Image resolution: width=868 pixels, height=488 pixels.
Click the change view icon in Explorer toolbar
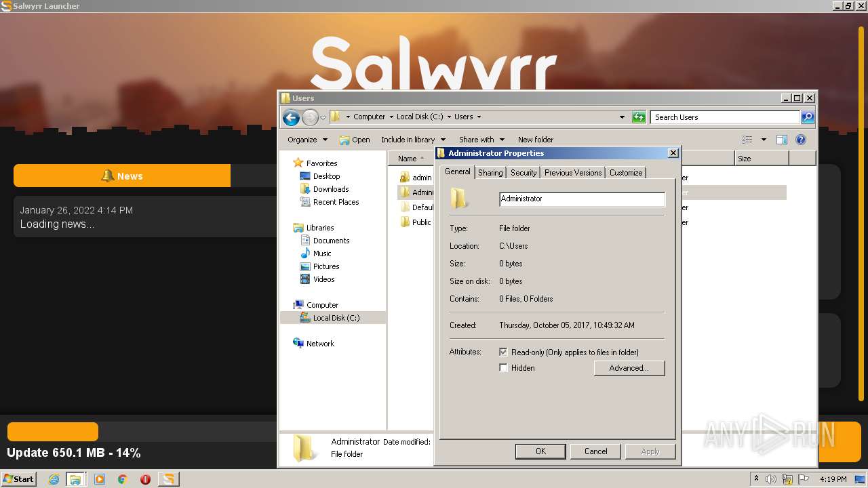click(x=747, y=140)
